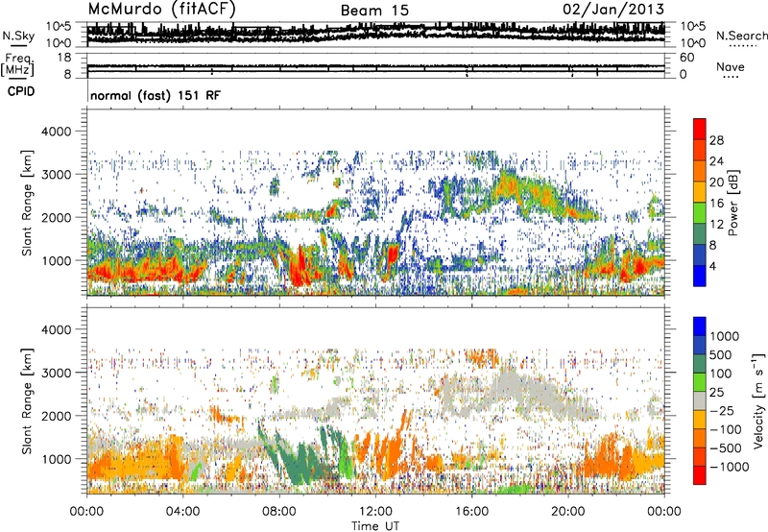
Task: Click the 'N.Search' legend label
Action: tap(741, 36)
